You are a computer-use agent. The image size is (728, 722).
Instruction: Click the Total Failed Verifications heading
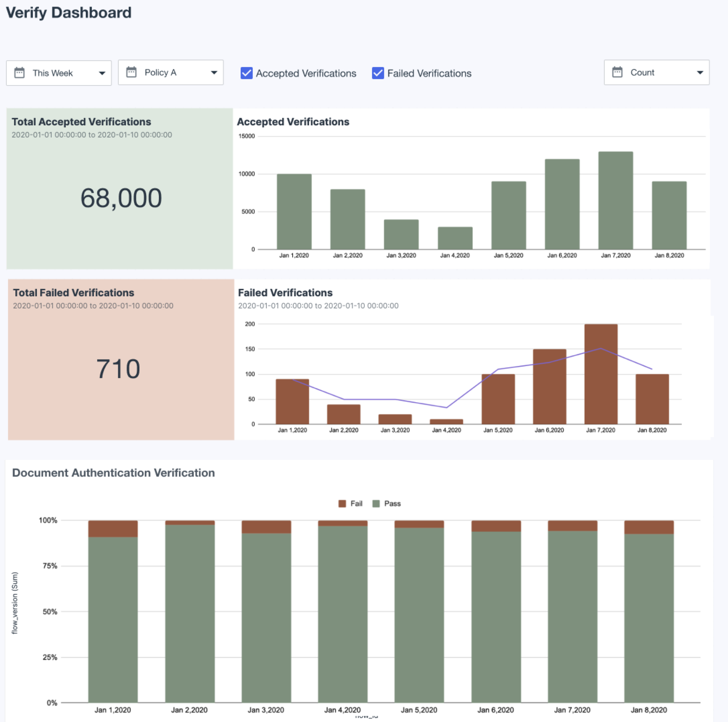click(x=73, y=292)
